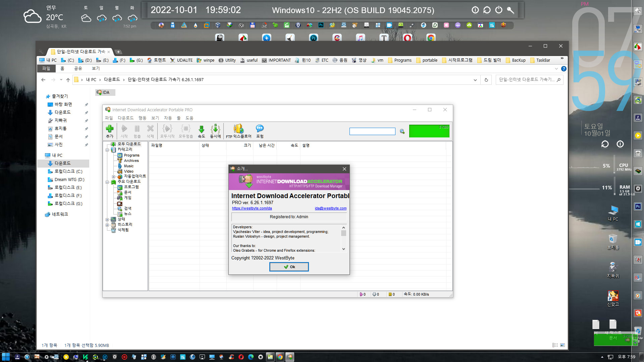The width and height of the screenshot is (644, 362).
Task: Open the 도움 menu in IDA
Action: 190,118
